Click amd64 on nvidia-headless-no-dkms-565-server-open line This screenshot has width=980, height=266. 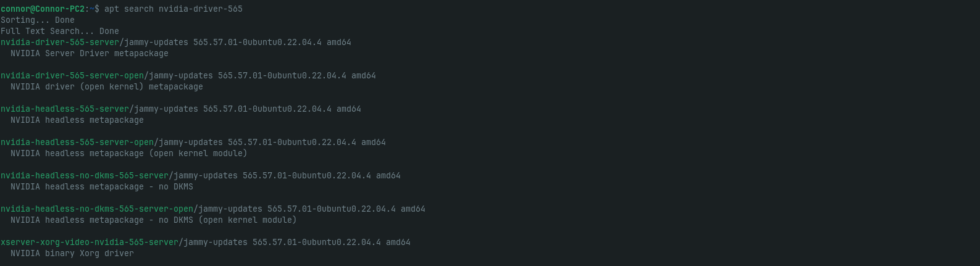click(413, 209)
